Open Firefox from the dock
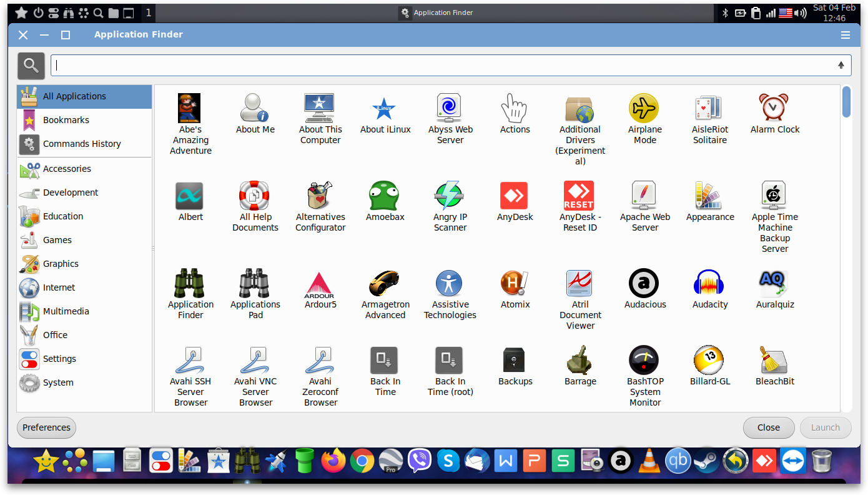 [333, 462]
